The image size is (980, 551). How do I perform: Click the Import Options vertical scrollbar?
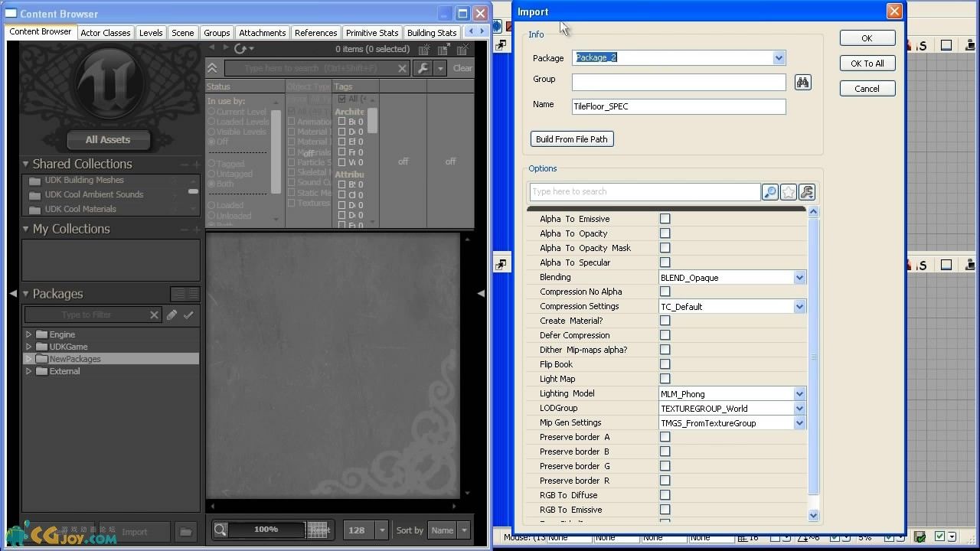[x=813, y=358]
